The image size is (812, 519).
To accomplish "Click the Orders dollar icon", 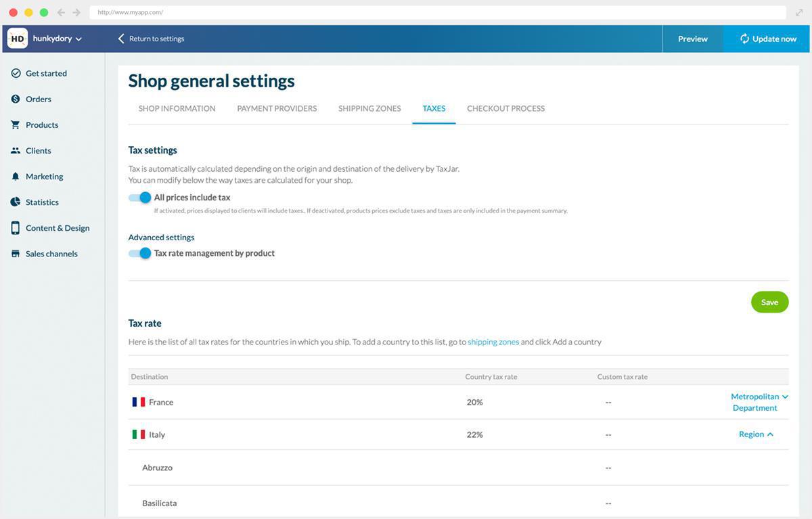I will (16, 99).
